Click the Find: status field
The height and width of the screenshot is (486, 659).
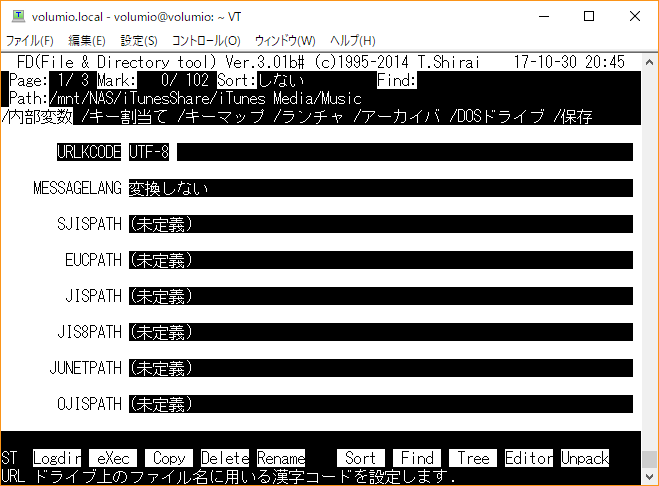[397, 80]
